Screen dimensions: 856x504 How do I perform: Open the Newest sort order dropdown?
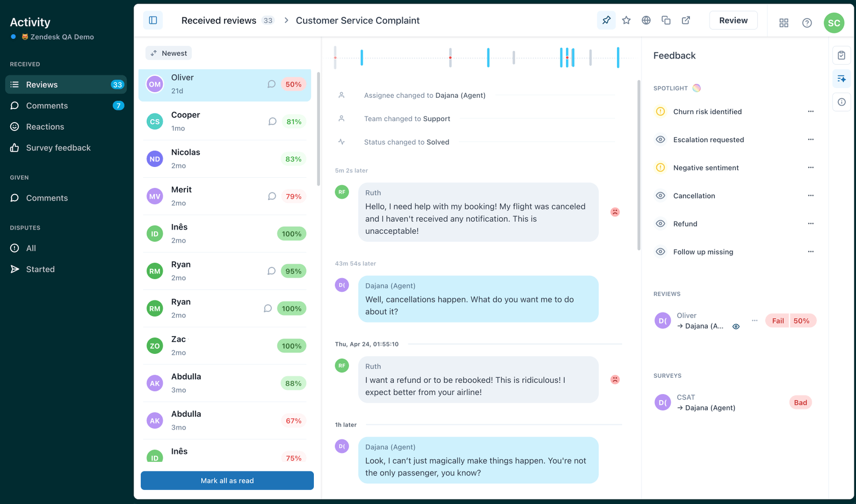(168, 53)
